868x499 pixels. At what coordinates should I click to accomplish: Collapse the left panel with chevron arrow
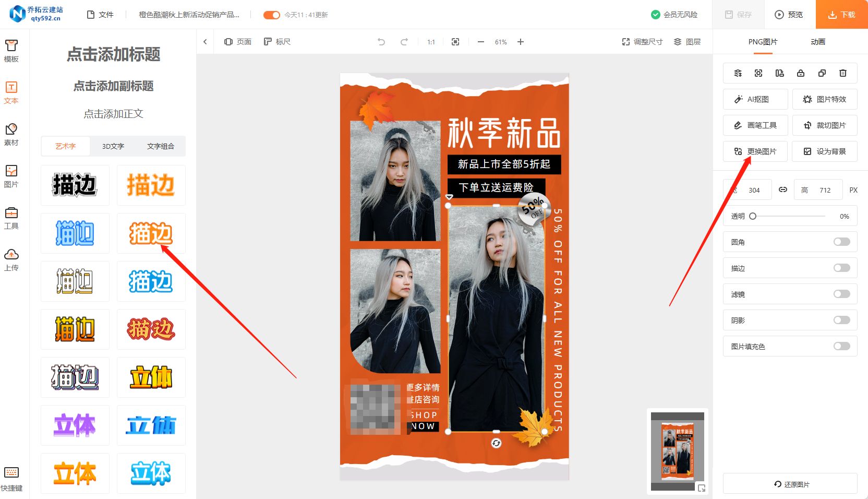[x=205, y=42]
